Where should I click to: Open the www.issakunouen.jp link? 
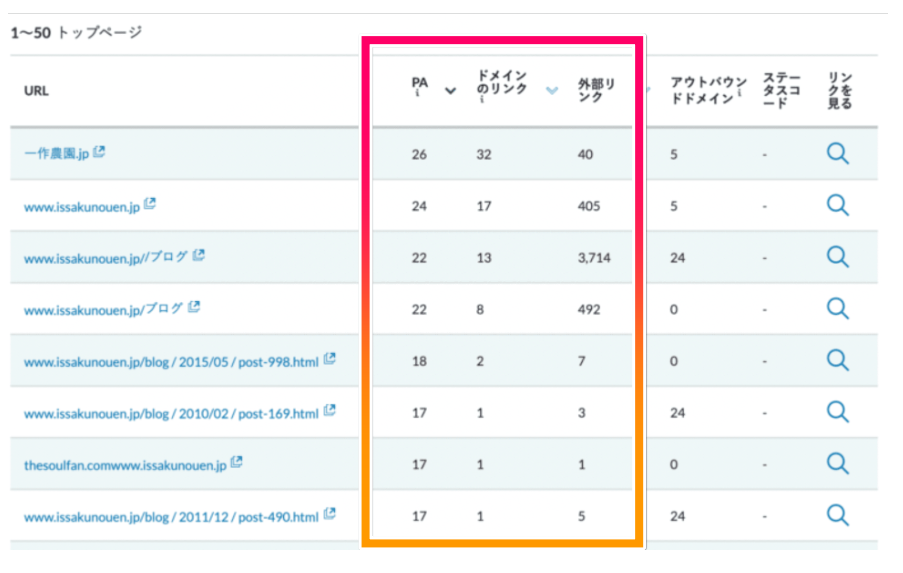coord(82,207)
